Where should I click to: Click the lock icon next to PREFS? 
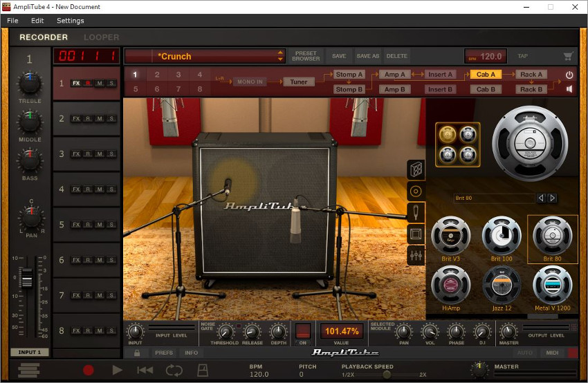tap(137, 353)
